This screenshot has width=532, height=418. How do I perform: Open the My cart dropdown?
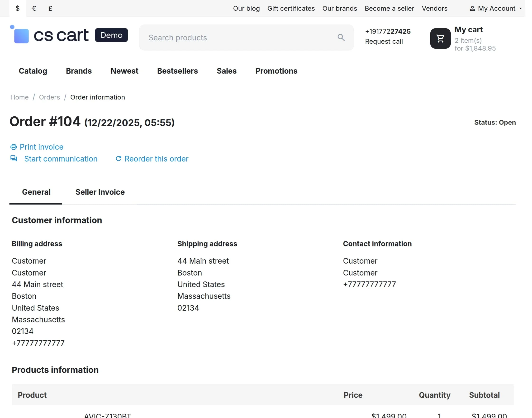[468, 30]
